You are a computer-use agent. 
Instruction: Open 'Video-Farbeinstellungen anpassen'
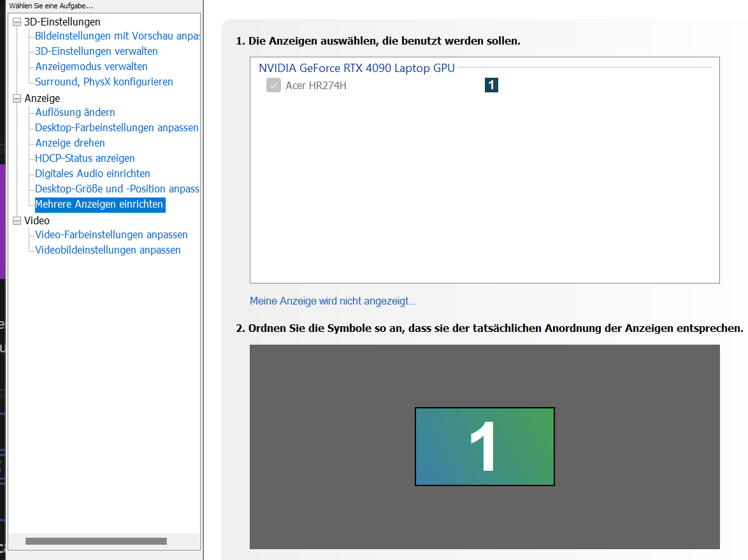110,234
